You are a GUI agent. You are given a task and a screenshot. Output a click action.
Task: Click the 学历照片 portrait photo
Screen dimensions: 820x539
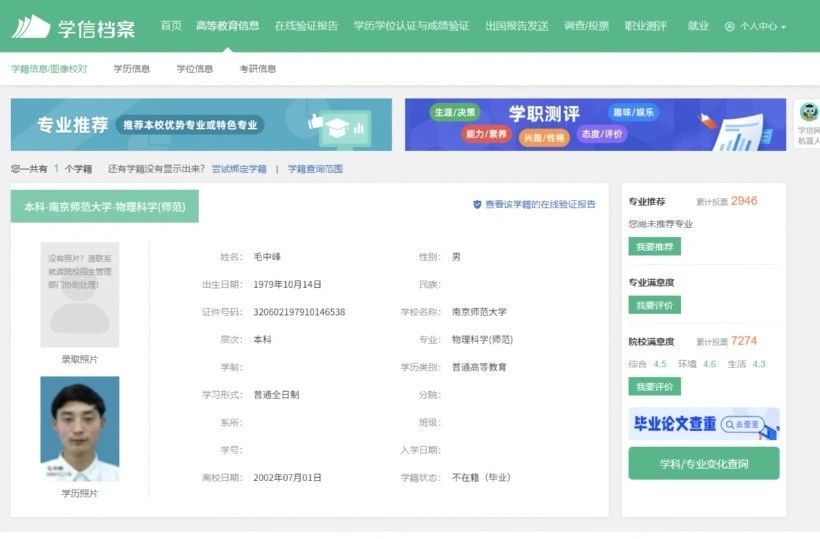(x=80, y=429)
